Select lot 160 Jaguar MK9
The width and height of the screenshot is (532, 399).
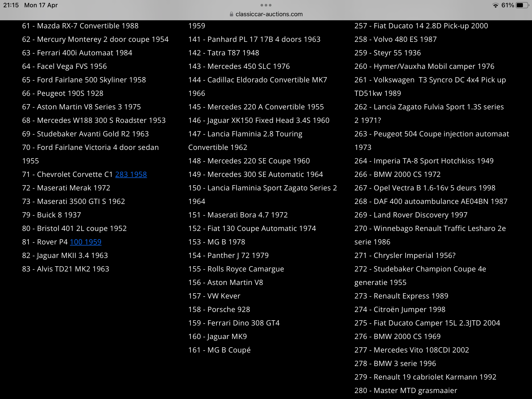[217, 336]
